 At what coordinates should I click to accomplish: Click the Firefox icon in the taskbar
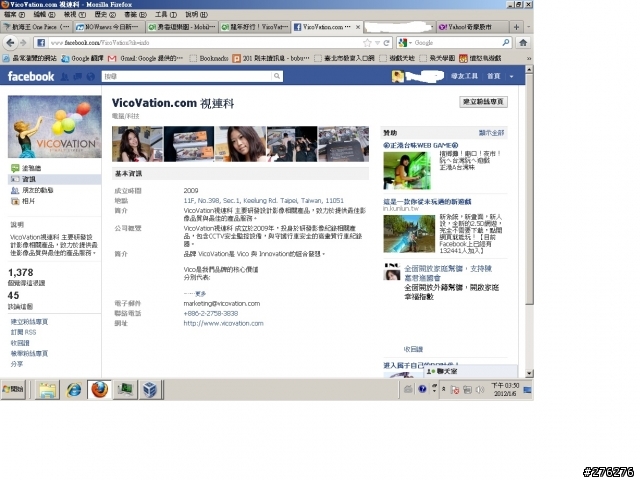pyautogui.click(x=100, y=389)
